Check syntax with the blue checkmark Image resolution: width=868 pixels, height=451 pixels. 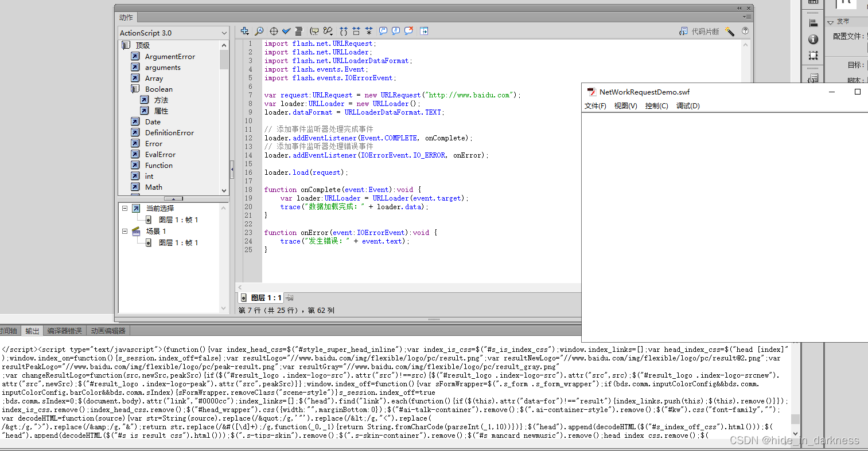[x=286, y=31]
